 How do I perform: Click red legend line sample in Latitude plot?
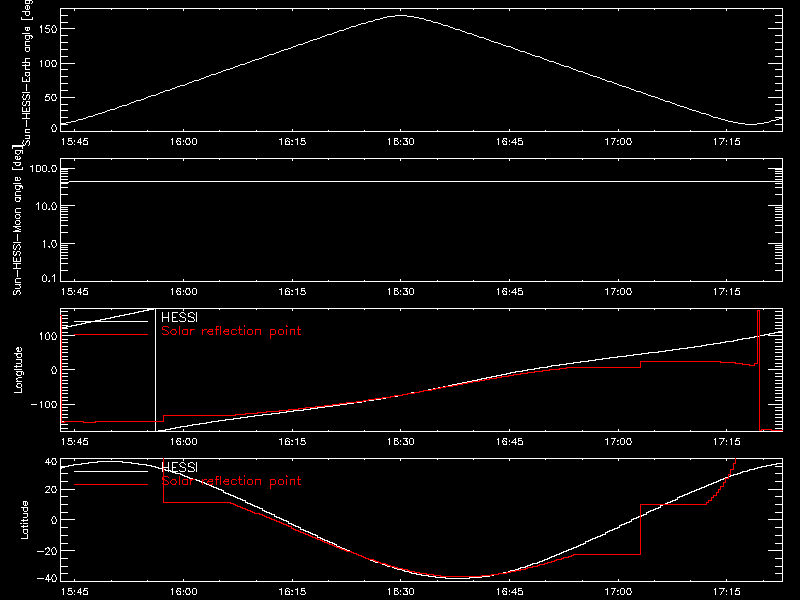pos(111,484)
